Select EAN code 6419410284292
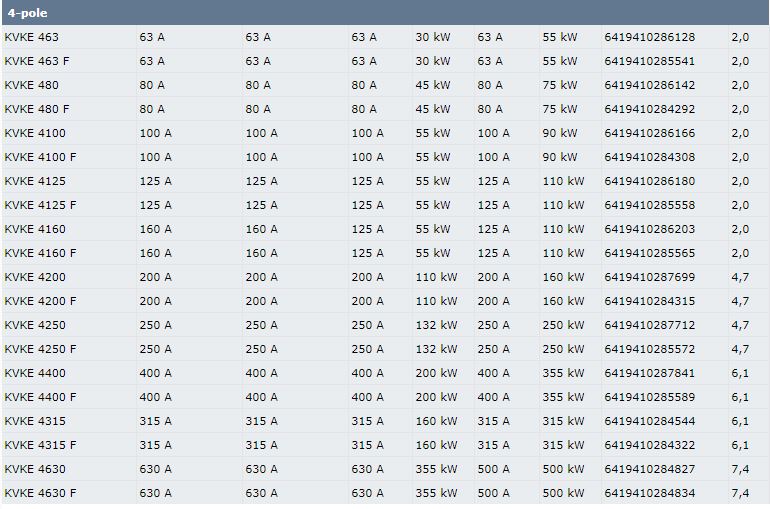Screen dimensions: 770x509 coord(650,109)
